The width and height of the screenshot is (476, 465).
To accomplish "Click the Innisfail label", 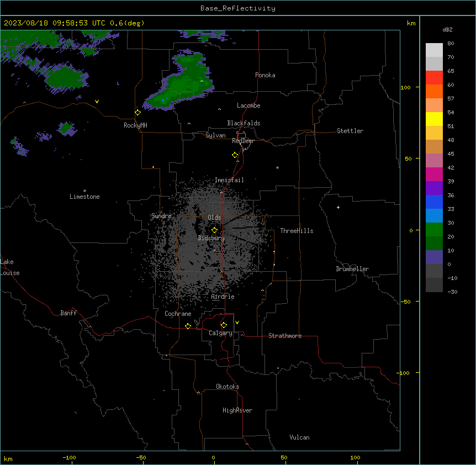I will (229, 180).
